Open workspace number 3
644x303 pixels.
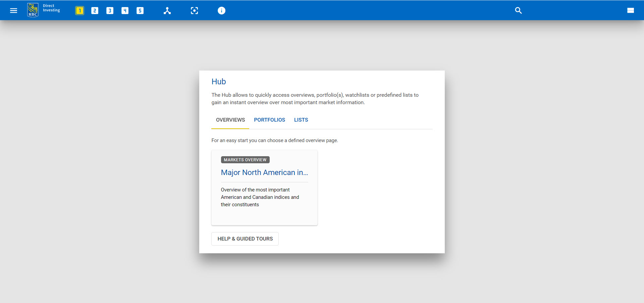click(x=110, y=11)
